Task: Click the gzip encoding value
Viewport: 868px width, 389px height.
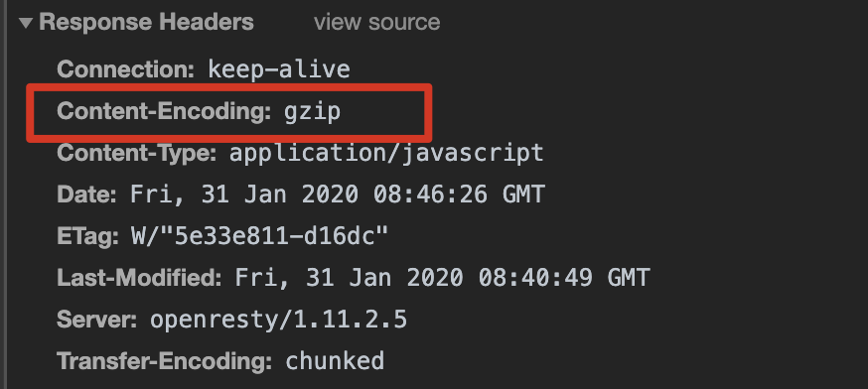Action: [x=312, y=112]
